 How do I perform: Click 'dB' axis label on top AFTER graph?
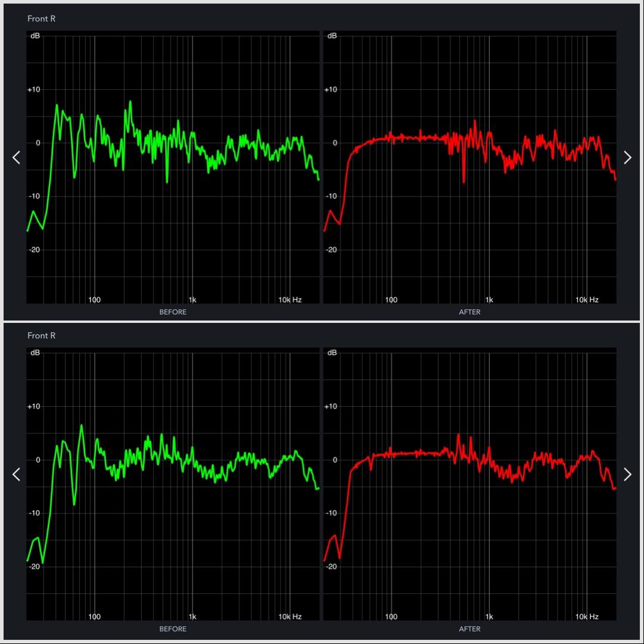pos(332,36)
